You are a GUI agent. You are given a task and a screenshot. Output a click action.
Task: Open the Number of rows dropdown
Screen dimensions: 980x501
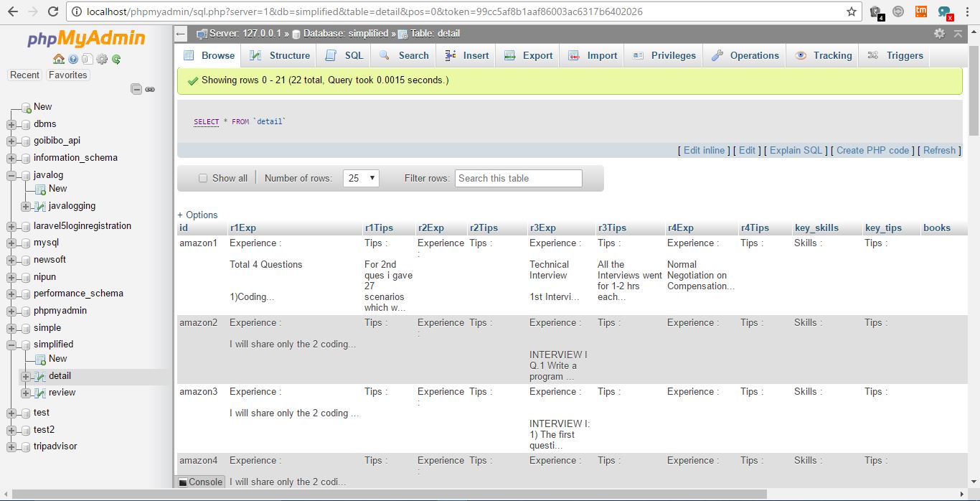[362, 178]
